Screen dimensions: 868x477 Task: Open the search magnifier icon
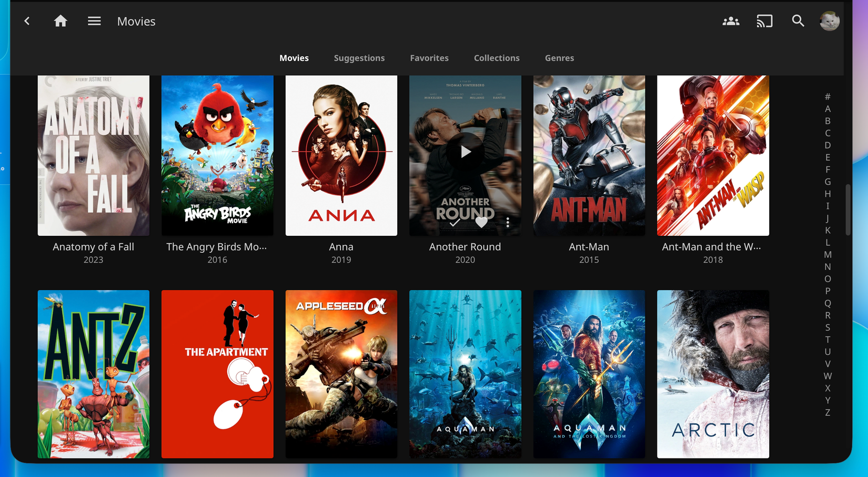coord(798,21)
